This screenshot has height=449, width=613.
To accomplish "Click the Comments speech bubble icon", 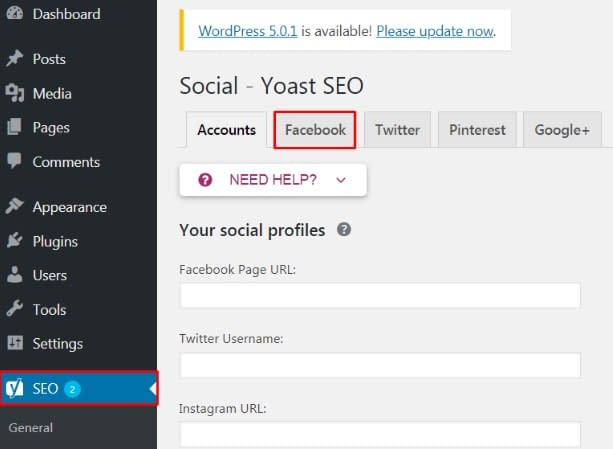I will tap(14, 161).
